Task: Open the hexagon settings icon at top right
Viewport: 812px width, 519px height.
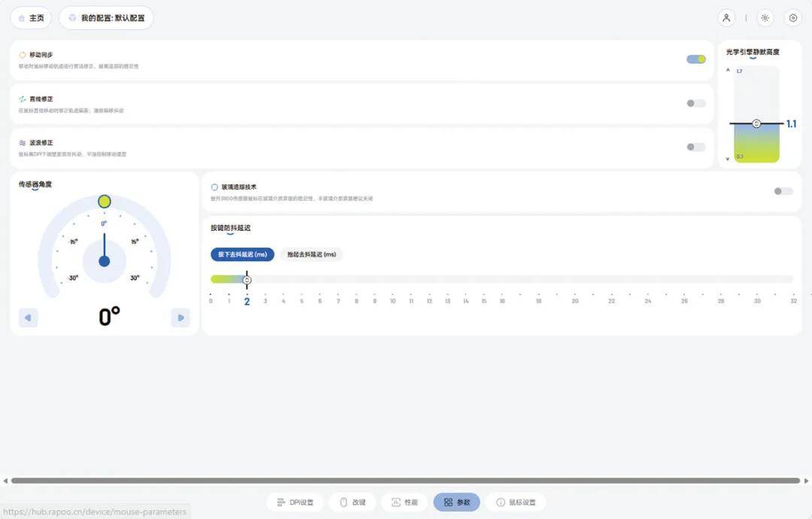Action: click(x=793, y=18)
